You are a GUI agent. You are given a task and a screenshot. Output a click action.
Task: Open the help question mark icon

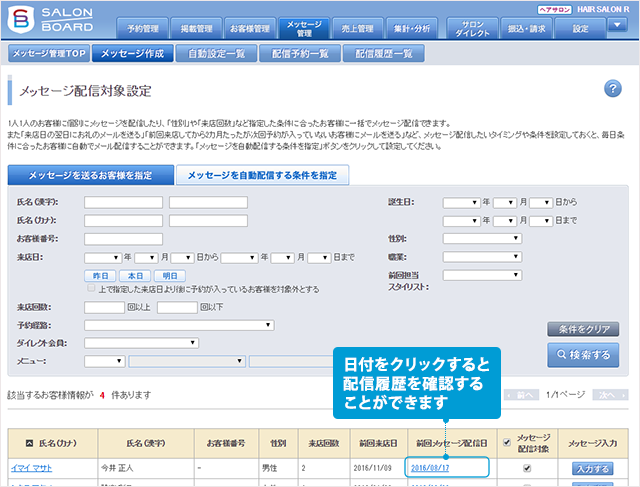[x=614, y=90]
